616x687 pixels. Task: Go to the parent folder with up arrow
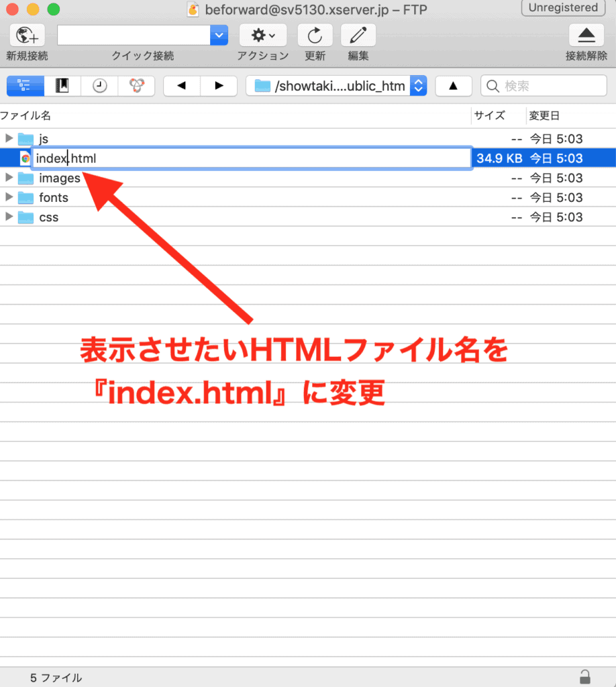(453, 85)
